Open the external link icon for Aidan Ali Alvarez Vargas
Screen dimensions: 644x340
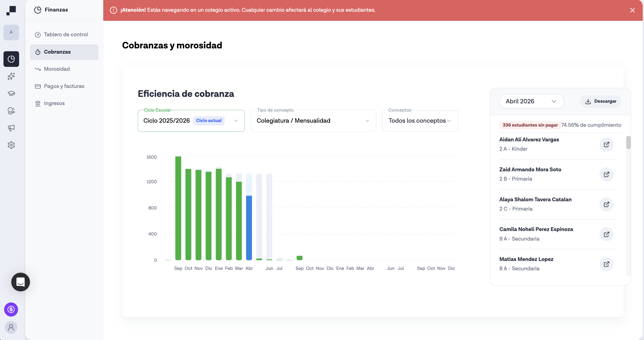[x=606, y=144]
